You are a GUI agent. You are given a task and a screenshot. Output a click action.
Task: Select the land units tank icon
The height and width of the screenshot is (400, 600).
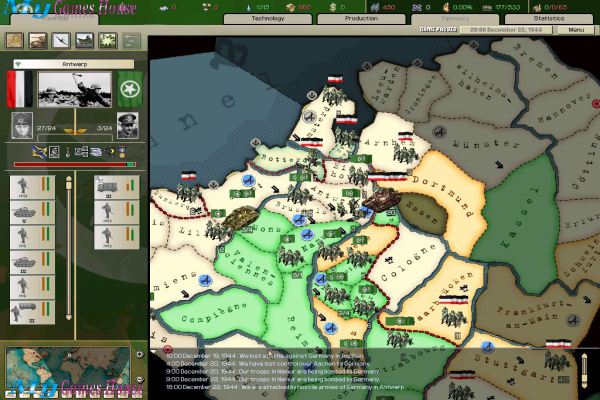coord(38,41)
